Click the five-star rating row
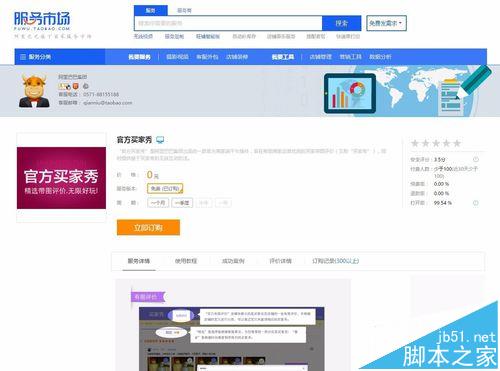The width and height of the screenshot is (500, 371). 436,143
